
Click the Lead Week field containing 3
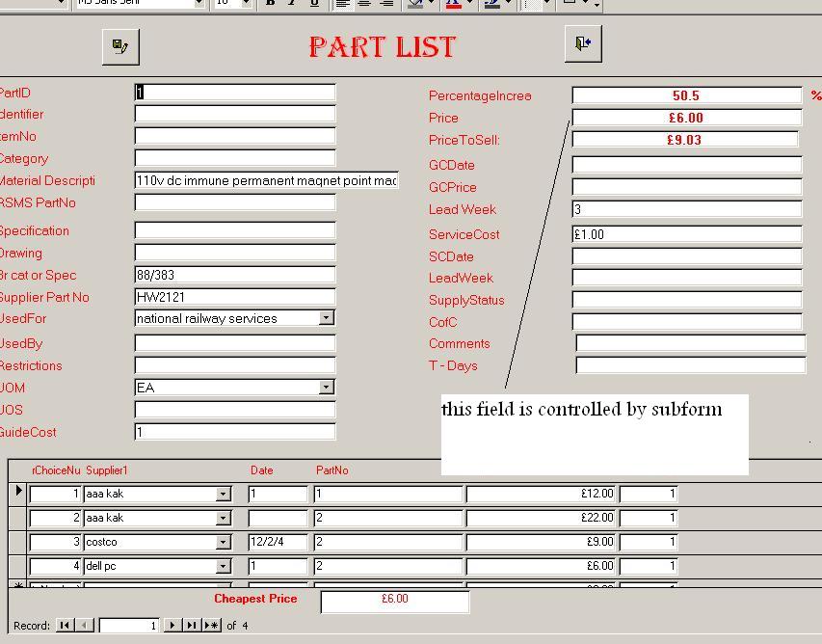pyautogui.click(x=687, y=209)
